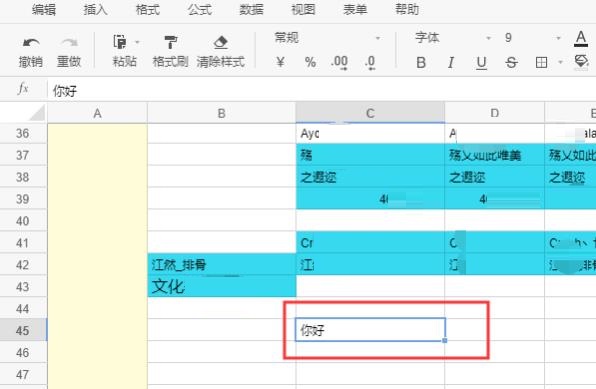Image resolution: width=596 pixels, height=389 pixels.
Task: Toggle Strikethrough formatting
Action: [x=511, y=62]
